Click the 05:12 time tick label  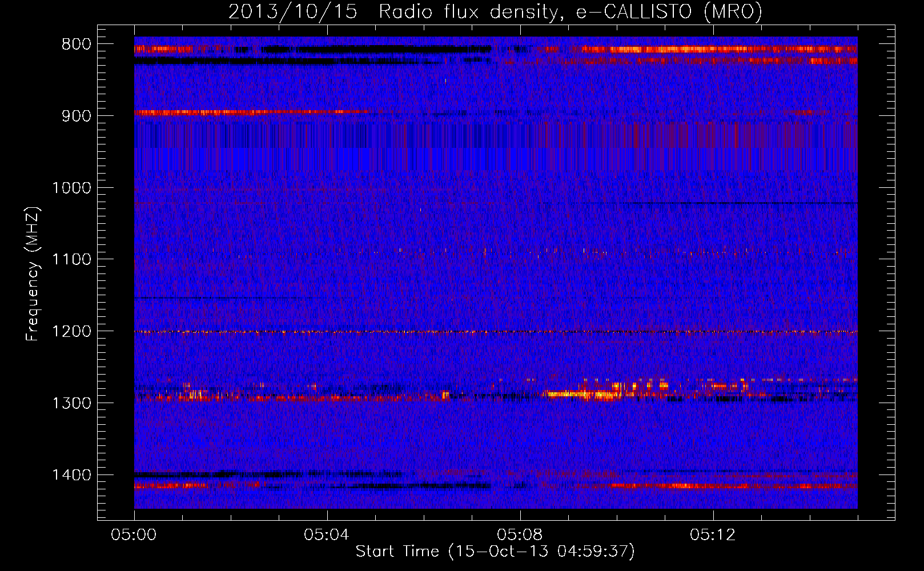[x=713, y=535]
